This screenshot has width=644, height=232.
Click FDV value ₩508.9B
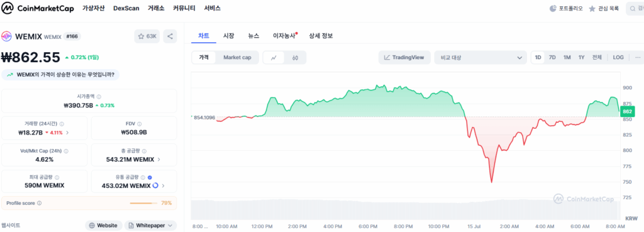point(134,132)
